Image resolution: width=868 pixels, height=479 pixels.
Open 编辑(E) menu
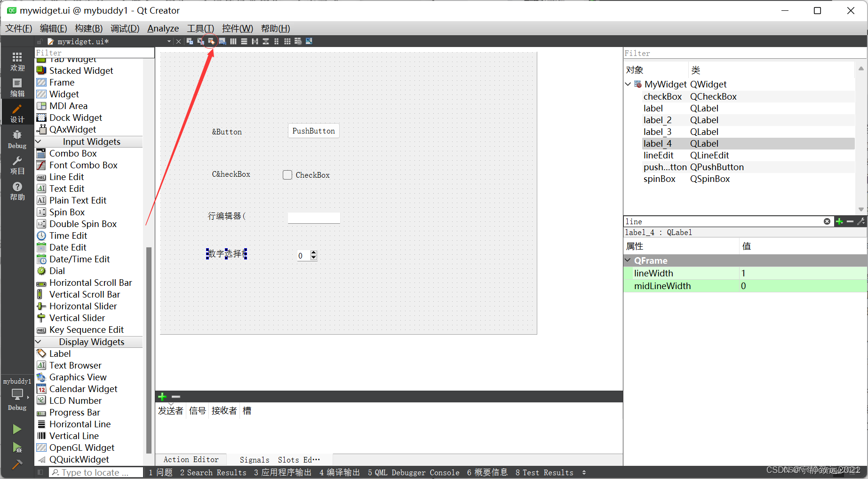(x=54, y=28)
